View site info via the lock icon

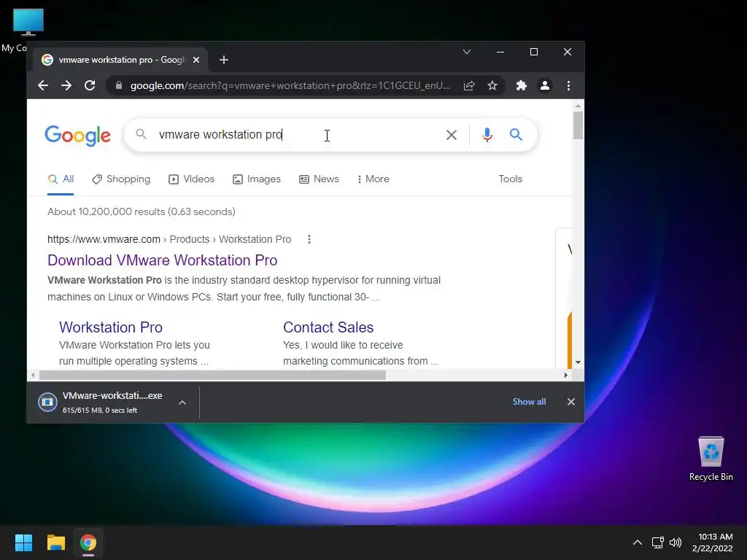pyautogui.click(x=119, y=86)
